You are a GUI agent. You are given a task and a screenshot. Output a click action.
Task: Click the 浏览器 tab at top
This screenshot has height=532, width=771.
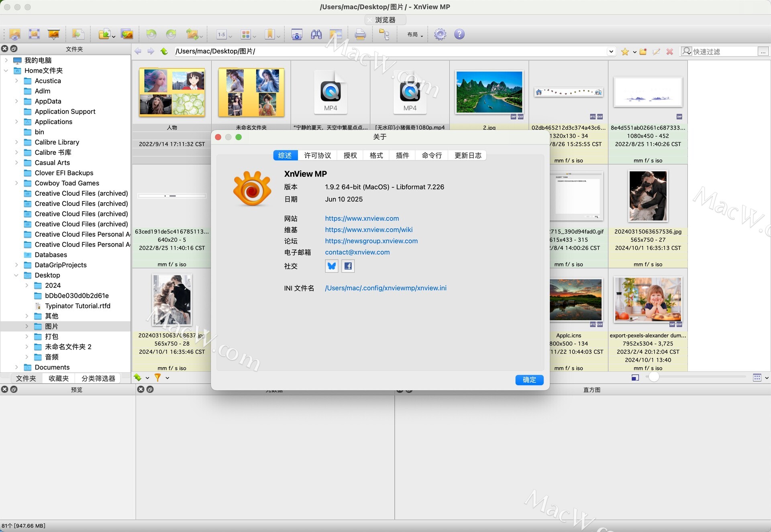coord(385,20)
